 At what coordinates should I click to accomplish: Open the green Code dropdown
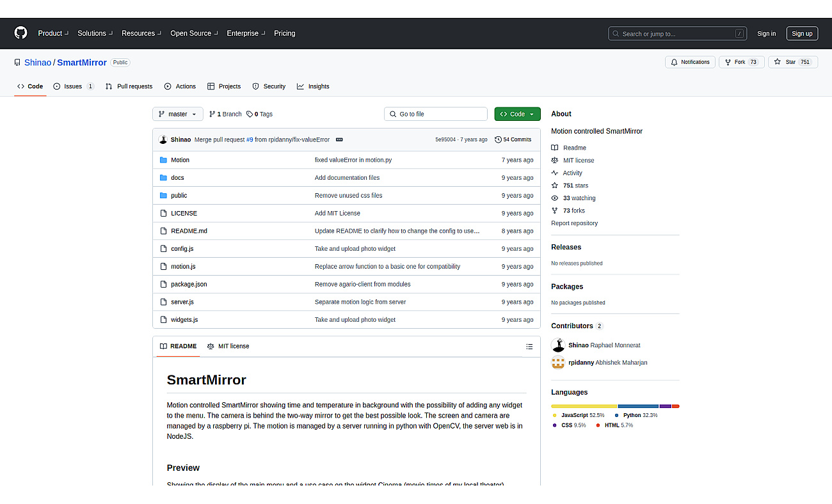click(x=517, y=114)
